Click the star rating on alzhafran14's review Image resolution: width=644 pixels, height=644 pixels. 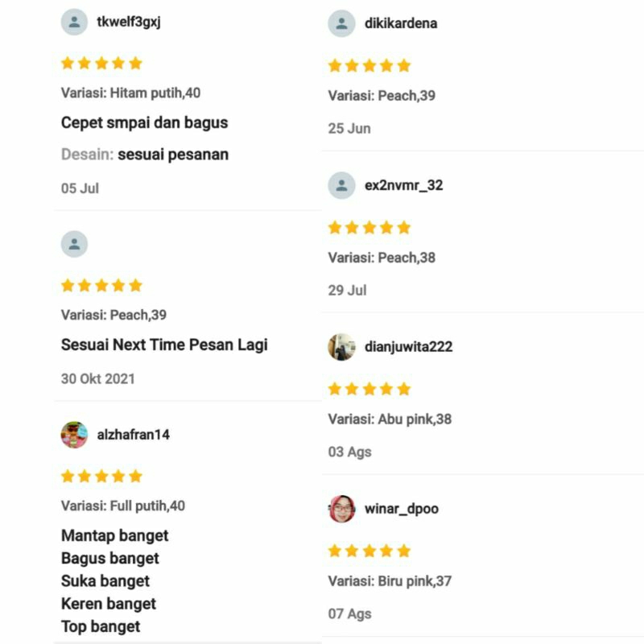pos(101,476)
